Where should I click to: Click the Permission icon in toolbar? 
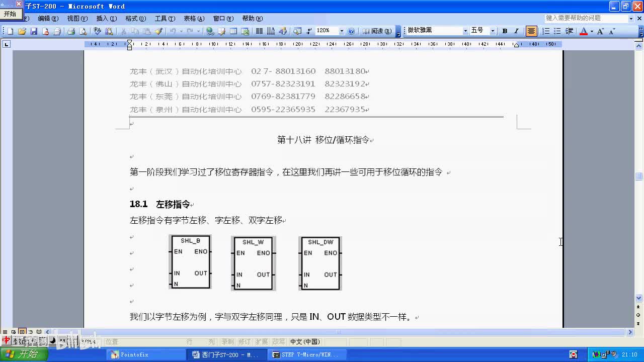point(45,31)
